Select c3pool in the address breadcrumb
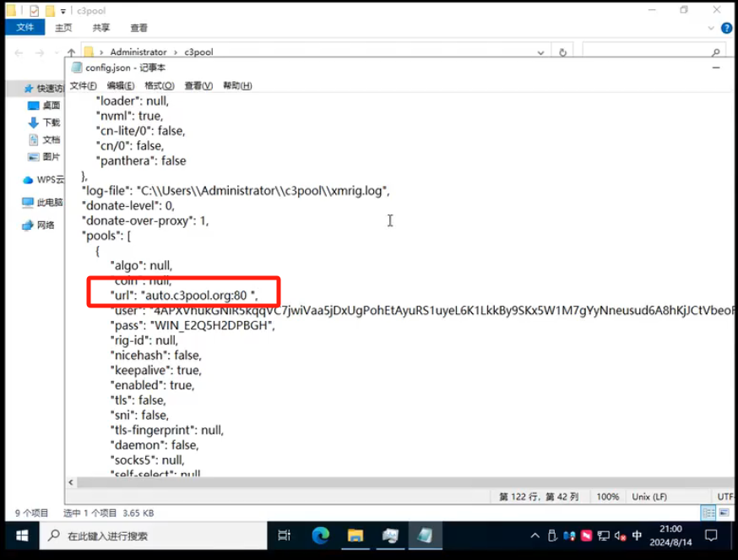The width and height of the screenshot is (738, 560). click(198, 52)
